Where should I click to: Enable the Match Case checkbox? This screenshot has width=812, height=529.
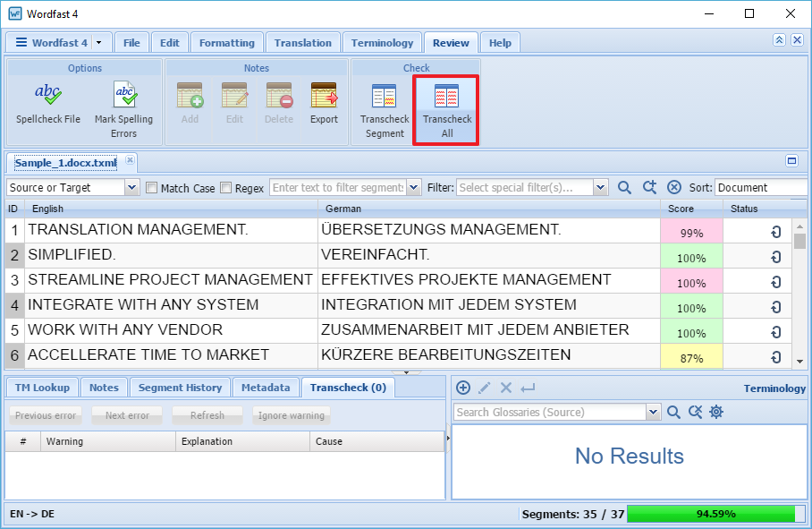pos(152,188)
